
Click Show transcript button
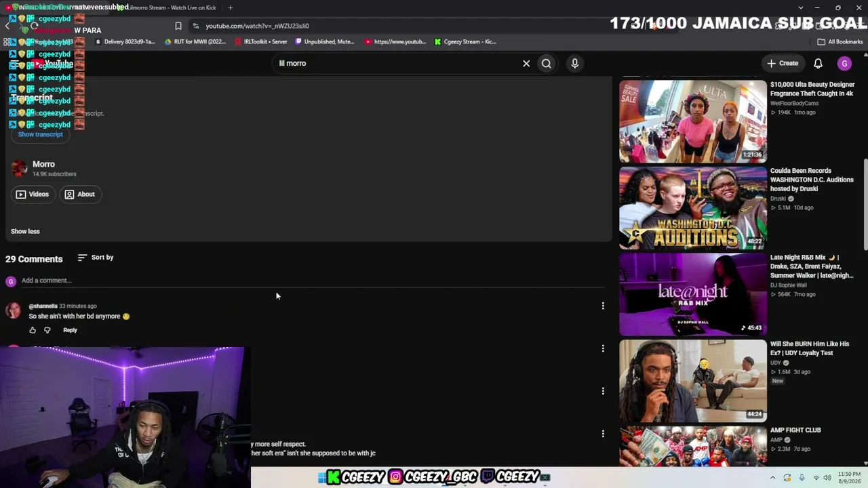tap(40, 134)
